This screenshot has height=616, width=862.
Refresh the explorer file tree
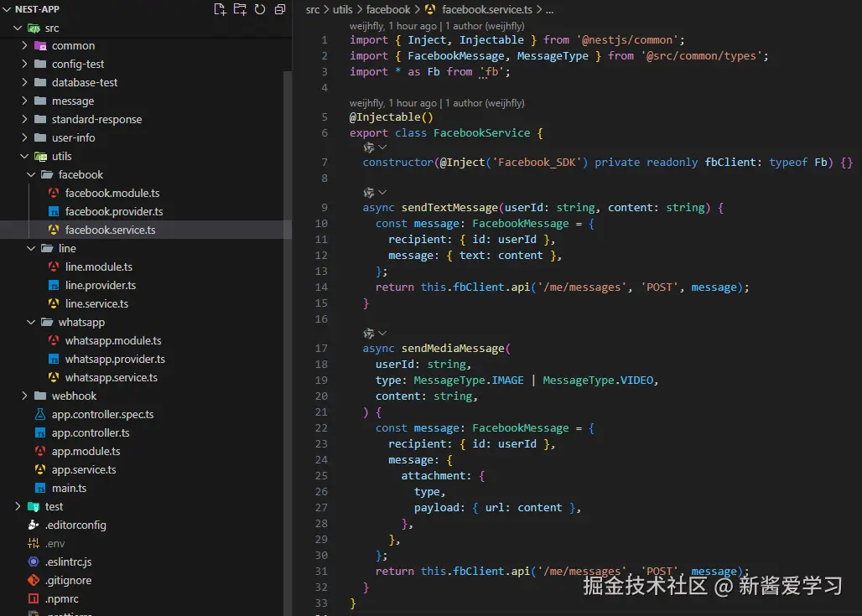[x=260, y=9]
